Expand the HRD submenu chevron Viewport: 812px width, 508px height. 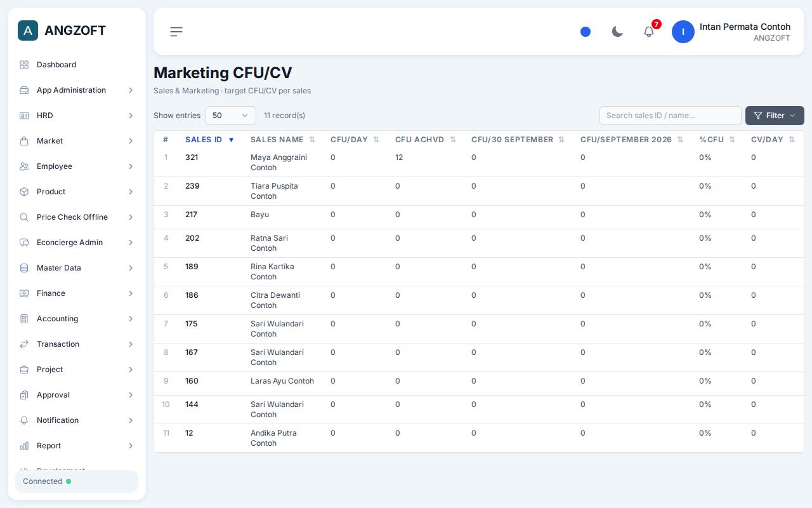(x=131, y=116)
